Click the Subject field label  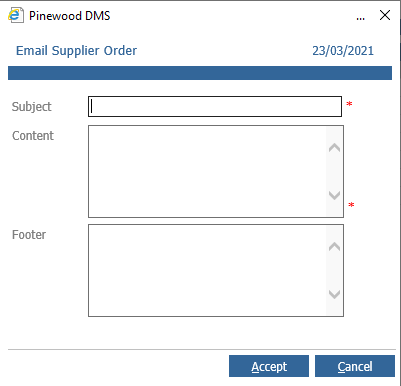point(32,107)
